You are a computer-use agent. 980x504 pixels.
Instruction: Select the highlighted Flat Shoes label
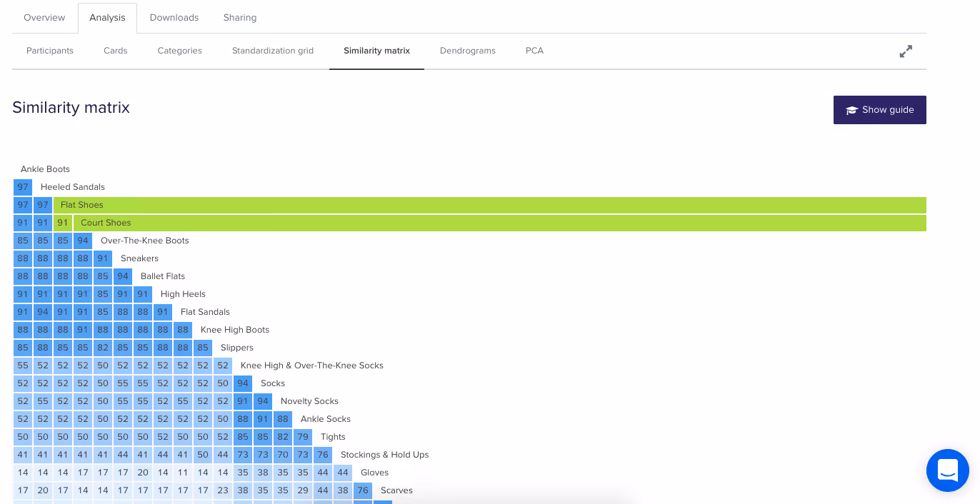[x=82, y=205]
